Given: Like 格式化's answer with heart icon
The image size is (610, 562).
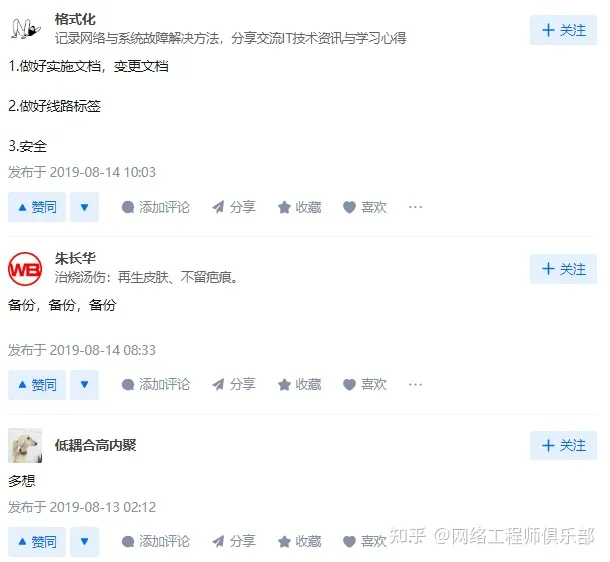Looking at the screenshot, I should click(x=365, y=207).
